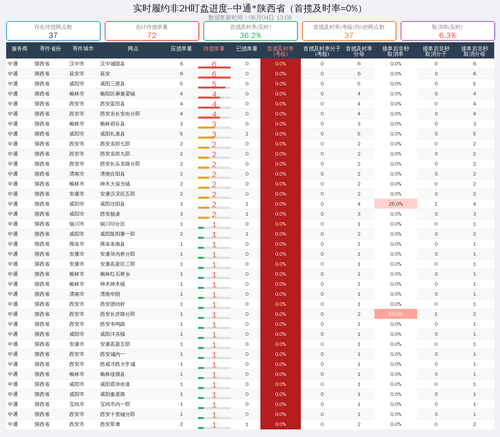Select network point 榆林府谷县
Screen dimensions: 500x437
tap(112, 124)
